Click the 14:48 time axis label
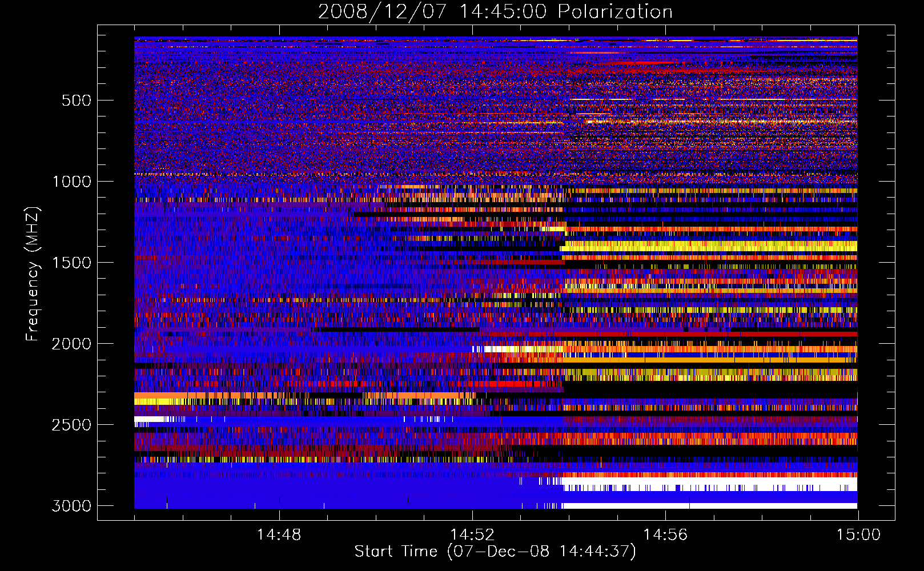Viewport: 924px width, 571px height. point(279,535)
